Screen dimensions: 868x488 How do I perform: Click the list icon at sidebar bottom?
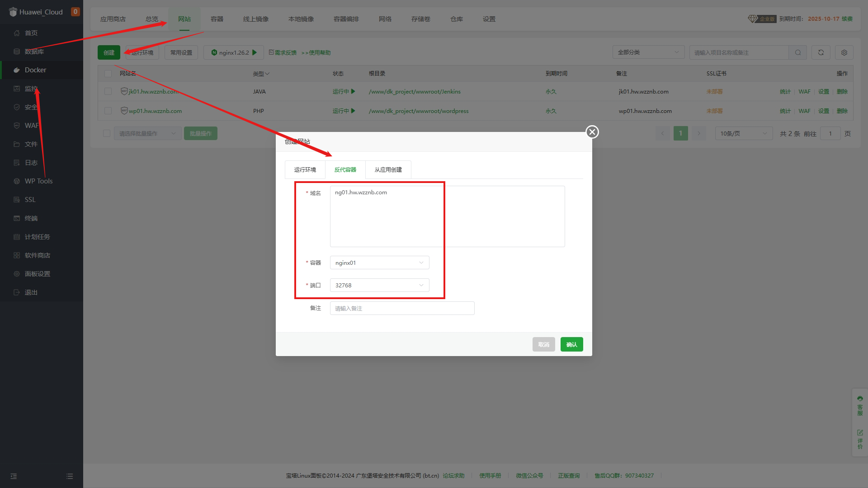tap(70, 476)
